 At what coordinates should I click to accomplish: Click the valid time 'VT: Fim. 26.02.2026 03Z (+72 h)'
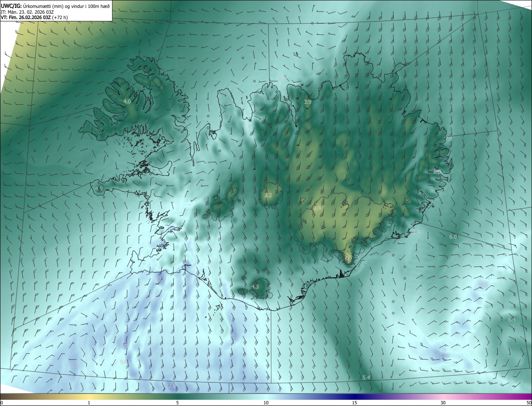34,17
